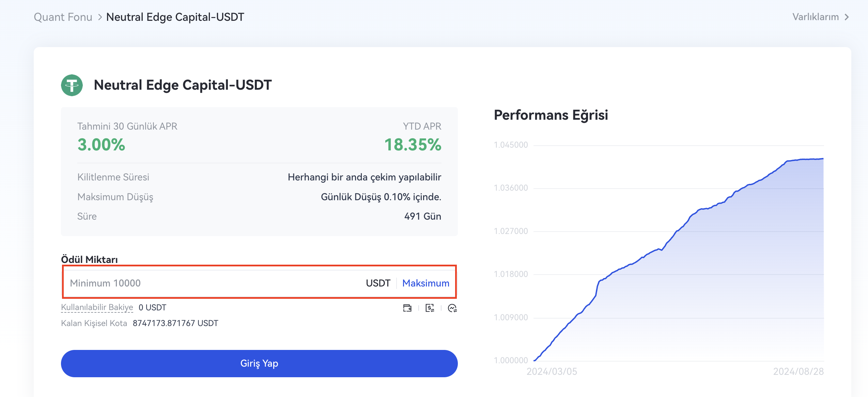
Task: Click Maksimum to fill max amount
Action: coord(425,283)
